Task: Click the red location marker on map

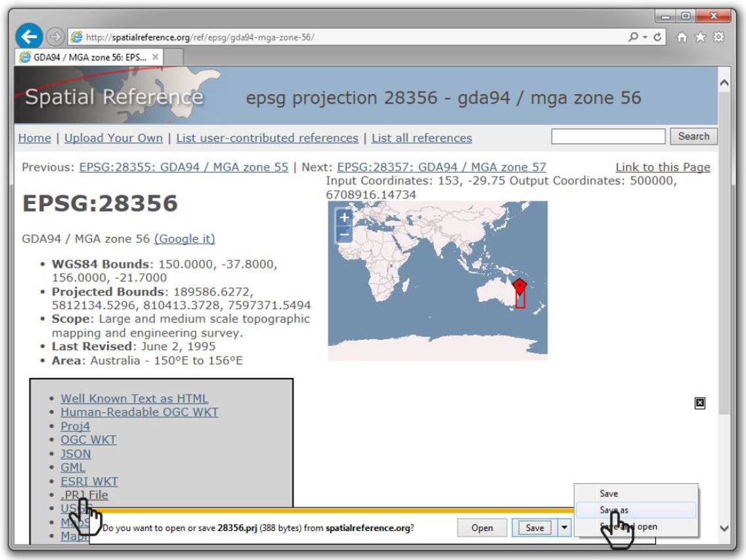Action: point(519,286)
